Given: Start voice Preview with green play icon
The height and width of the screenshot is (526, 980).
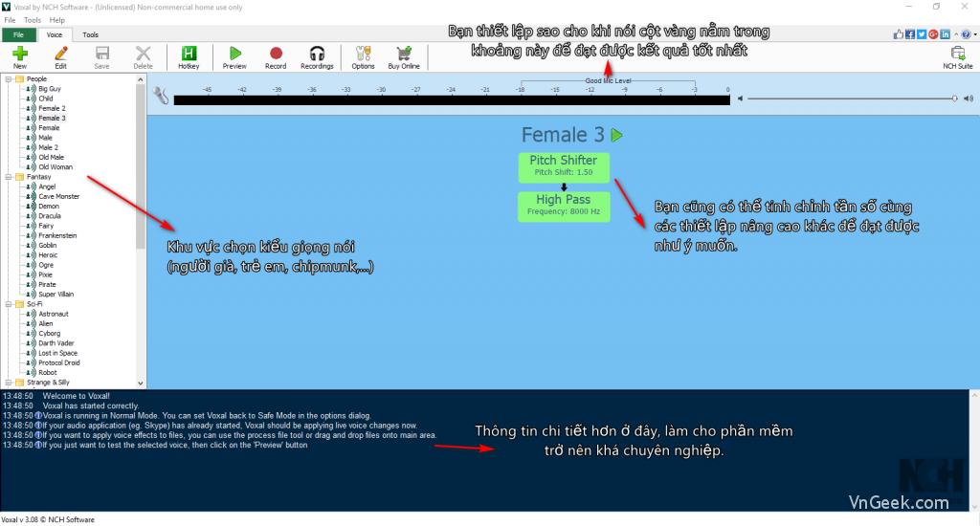Looking at the screenshot, I should tap(235, 56).
